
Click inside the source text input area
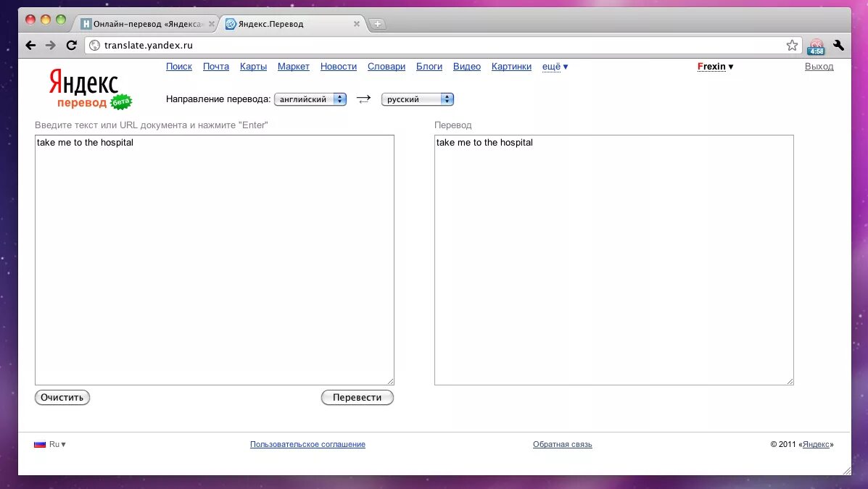point(214,260)
